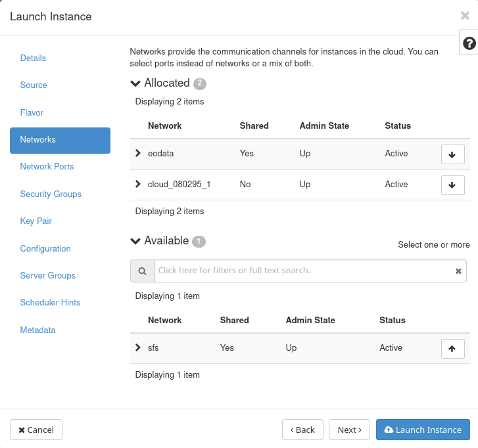
Task: Expand cloud_080295_1 network row details
Action: pyautogui.click(x=138, y=184)
